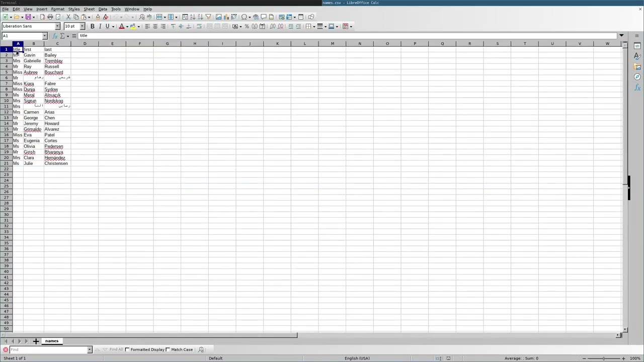This screenshot has height=362, width=644.
Task: Align cell text to the right
Action: (x=163, y=26)
